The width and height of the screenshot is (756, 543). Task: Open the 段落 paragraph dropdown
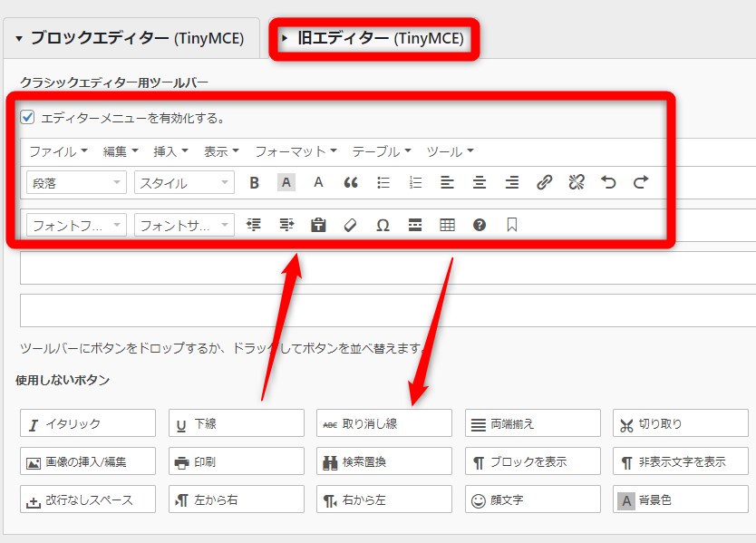coord(75,182)
